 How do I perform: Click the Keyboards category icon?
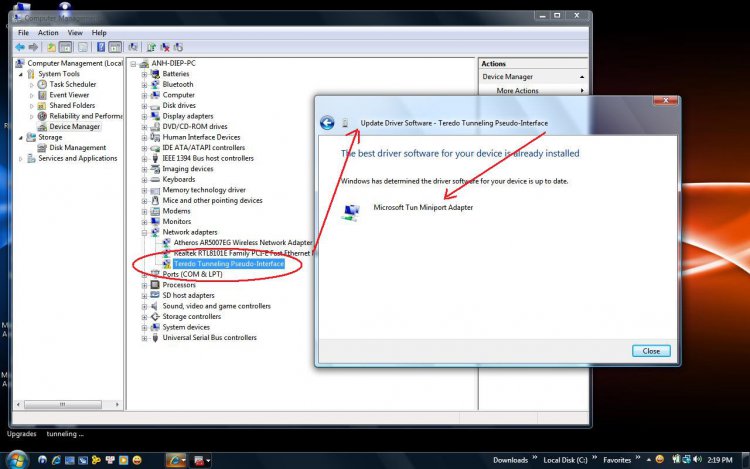coord(155,179)
